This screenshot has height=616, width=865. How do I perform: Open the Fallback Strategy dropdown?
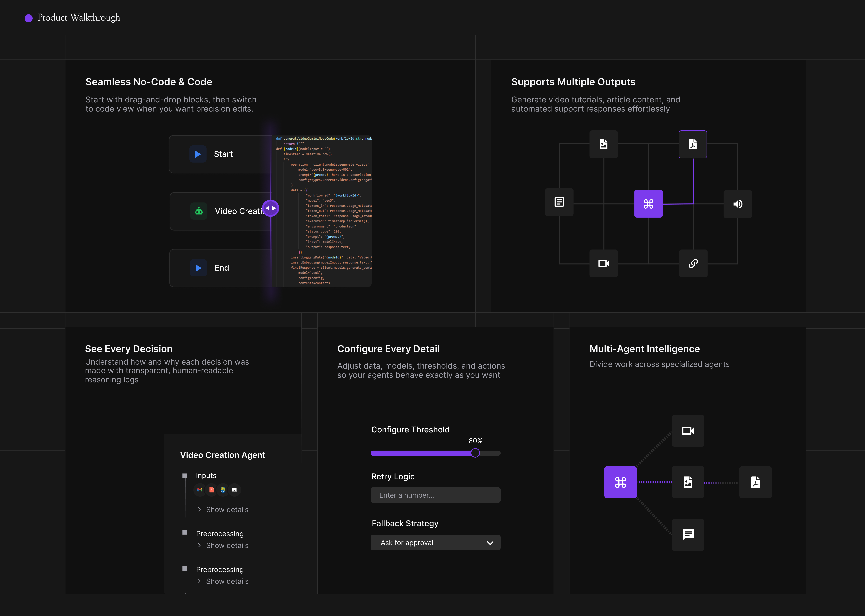(x=435, y=542)
